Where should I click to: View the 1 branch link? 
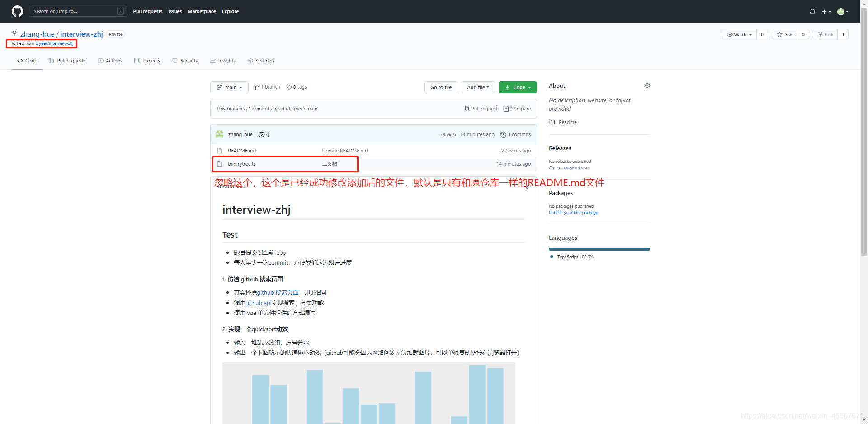click(x=267, y=87)
